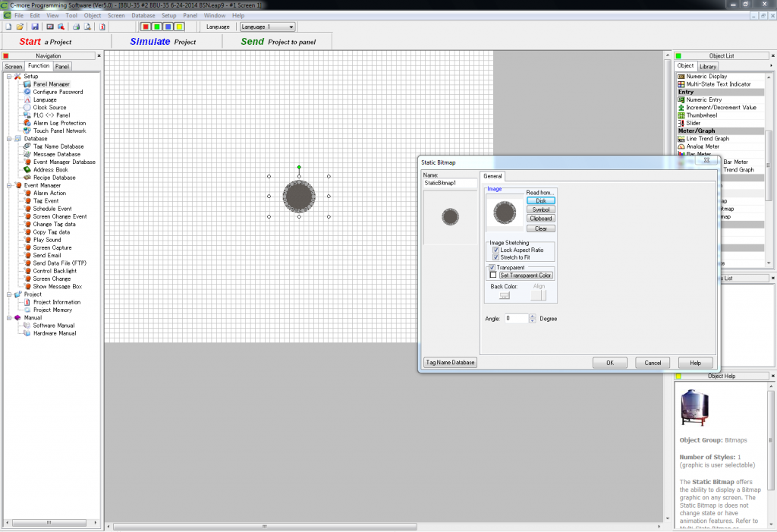Viewport: 777px width, 532px height.
Task: Collapse the Database tree section
Action: click(x=8, y=138)
